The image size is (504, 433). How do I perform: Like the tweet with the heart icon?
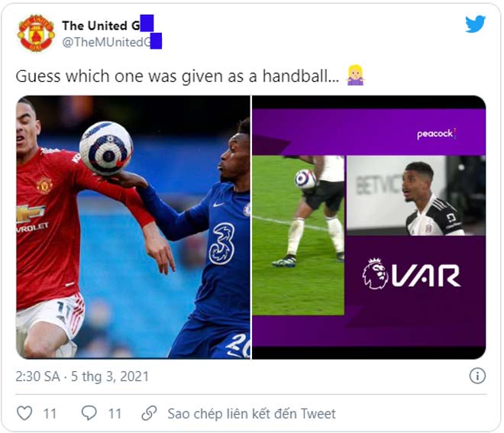pos(24,412)
